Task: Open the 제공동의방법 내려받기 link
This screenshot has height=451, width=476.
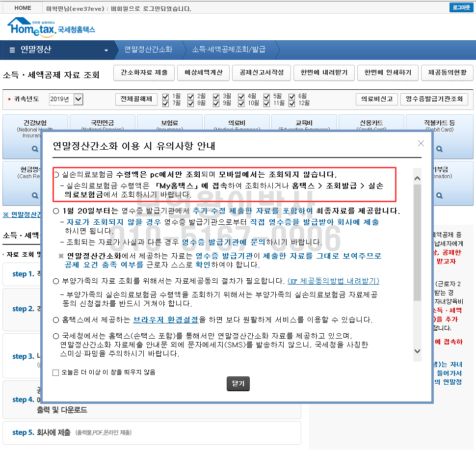Action: (333, 281)
